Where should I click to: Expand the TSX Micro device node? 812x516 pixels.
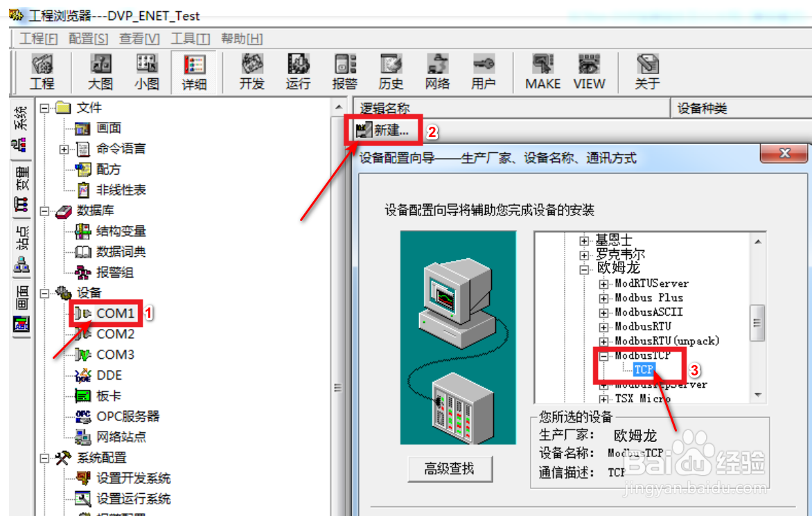(x=603, y=399)
